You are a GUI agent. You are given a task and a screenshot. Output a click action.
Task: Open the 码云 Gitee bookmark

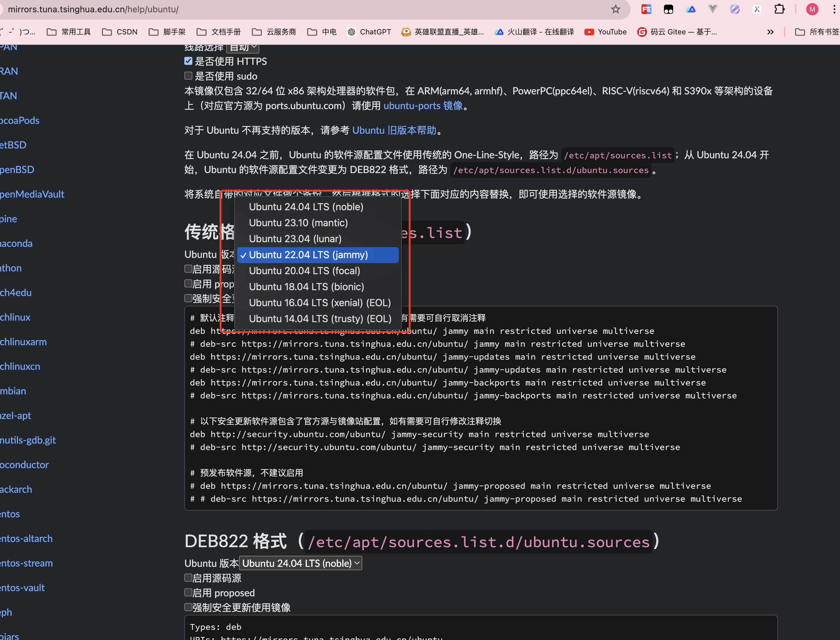(x=677, y=32)
